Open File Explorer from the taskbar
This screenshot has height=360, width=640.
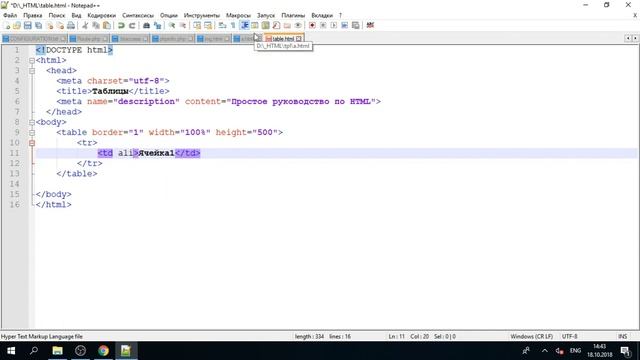point(58,351)
